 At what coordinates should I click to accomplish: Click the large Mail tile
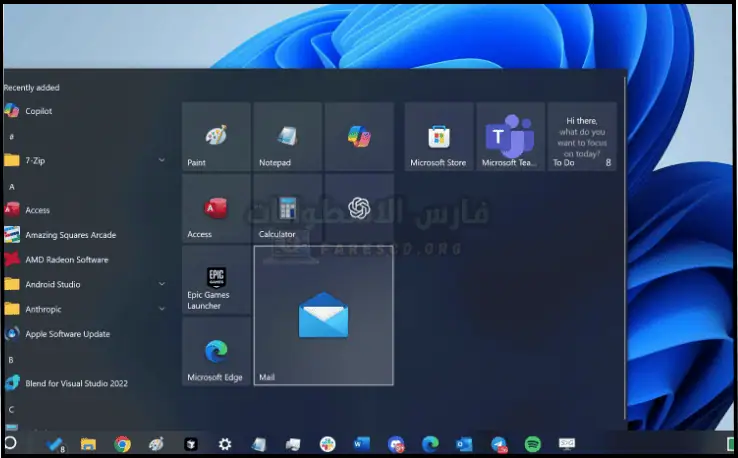[x=323, y=316]
